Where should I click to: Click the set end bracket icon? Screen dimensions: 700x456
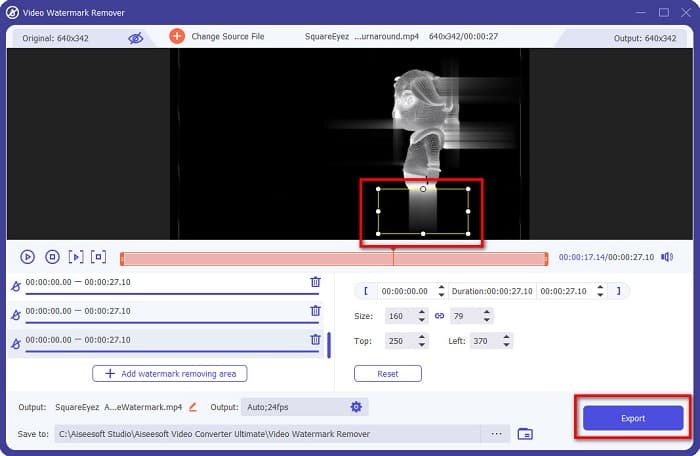(x=619, y=291)
